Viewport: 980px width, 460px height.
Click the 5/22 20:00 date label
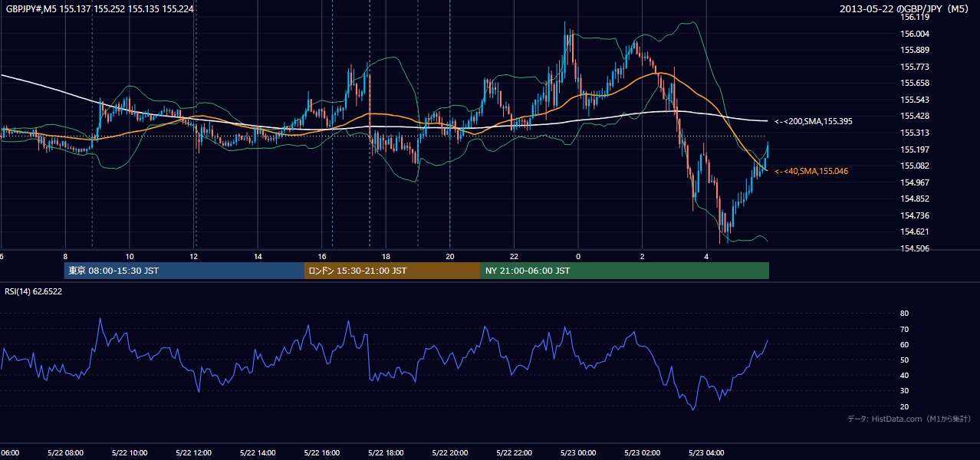[x=450, y=452]
